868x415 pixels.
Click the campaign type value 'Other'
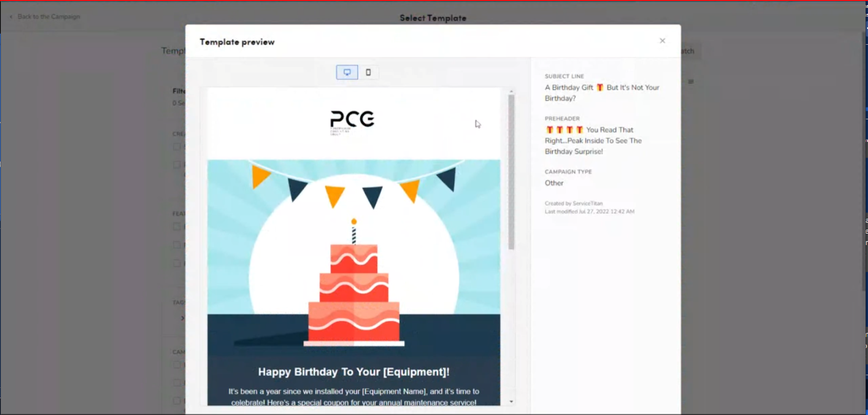(554, 183)
